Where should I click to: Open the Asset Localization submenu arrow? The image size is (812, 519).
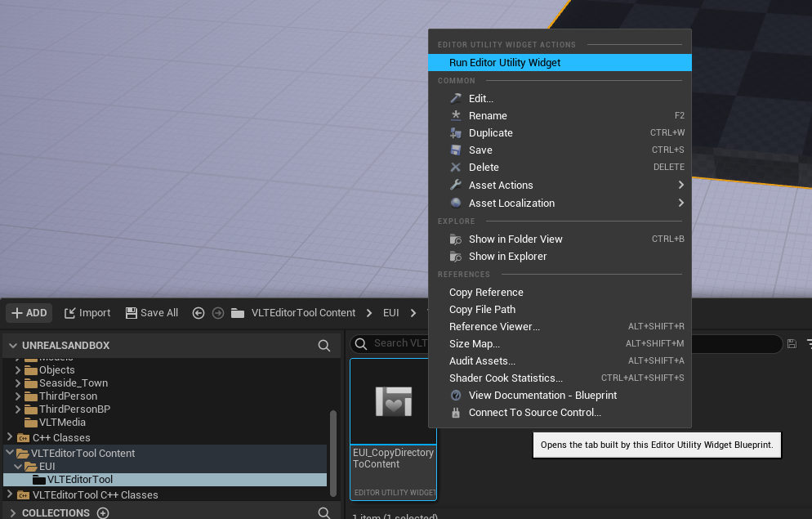[681, 203]
